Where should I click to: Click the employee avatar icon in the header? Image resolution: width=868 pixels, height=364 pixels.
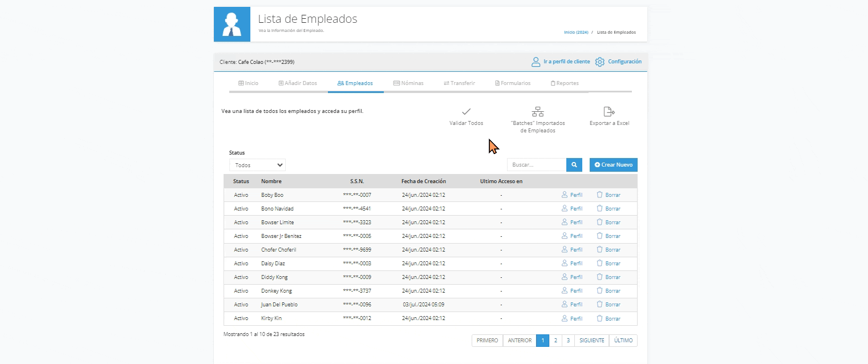[232, 25]
